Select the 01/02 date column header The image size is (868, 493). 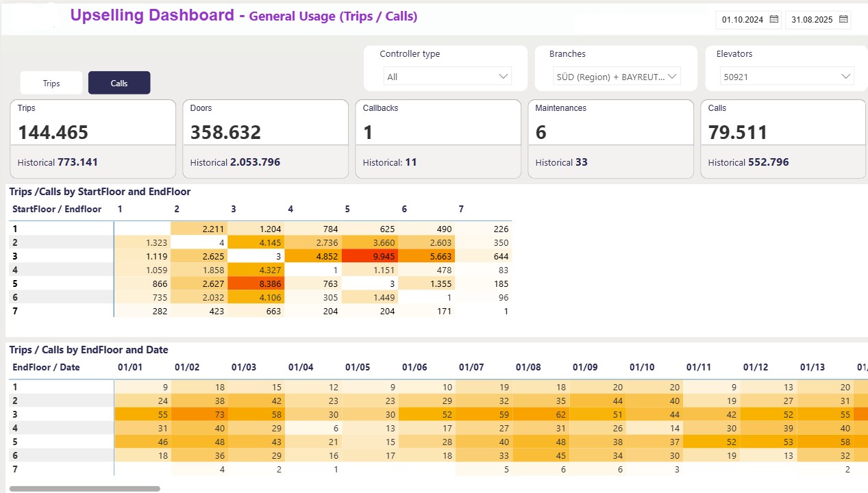click(x=187, y=368)
